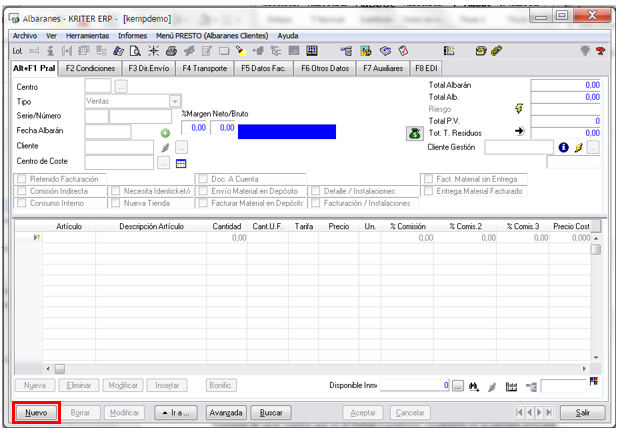Screen dimensions: 618x431
Task: Click the blue pen-and-paper toolbar icon
Action: point(118,51)
